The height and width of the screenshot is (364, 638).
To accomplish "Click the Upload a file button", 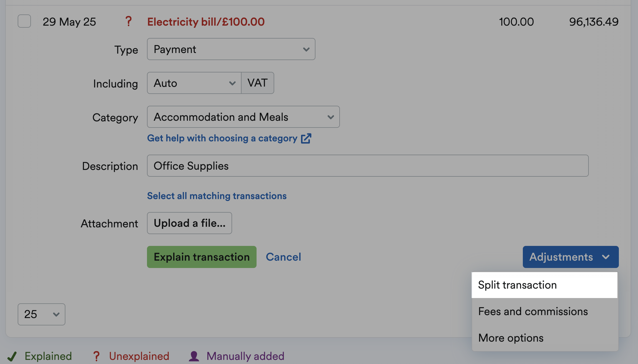I will [189, 223].
